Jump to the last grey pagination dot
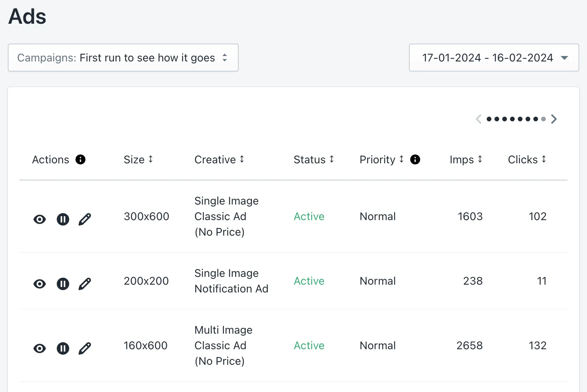Viewport: 587px width, 392px height. click(x=543, y=119)
